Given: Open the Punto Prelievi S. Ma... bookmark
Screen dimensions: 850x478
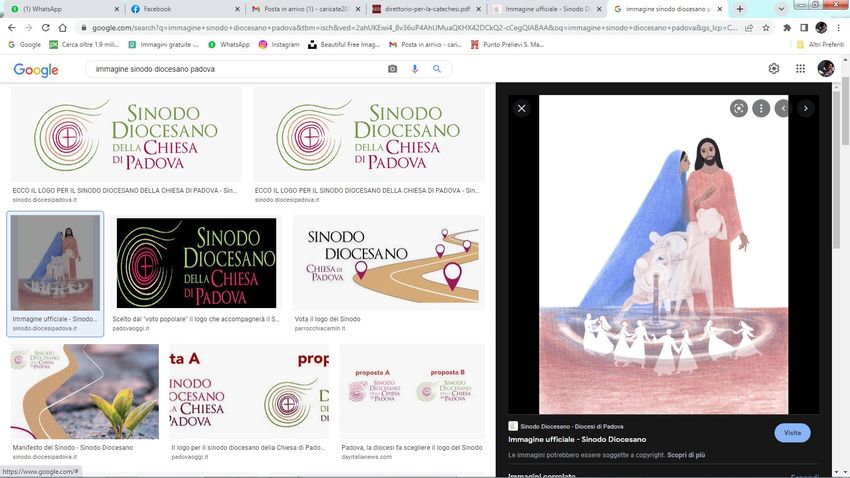Looking at the screenshot, I should pos(507,44).
